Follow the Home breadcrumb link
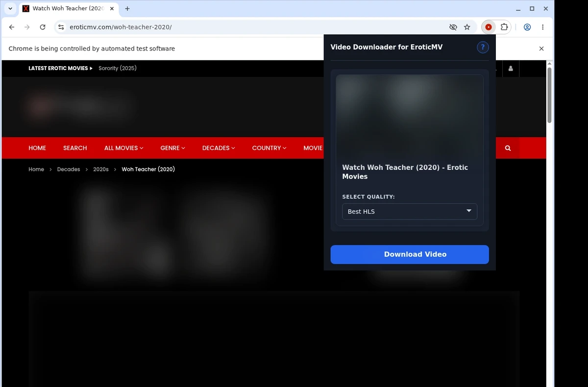 coord(36,169)
